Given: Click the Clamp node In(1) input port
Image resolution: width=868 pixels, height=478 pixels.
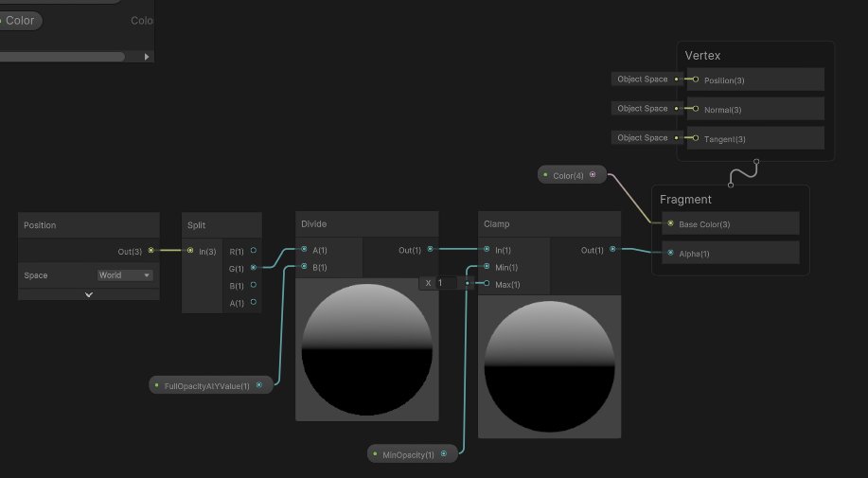Looking at the screenshot, I should click(x=487, y=250).
